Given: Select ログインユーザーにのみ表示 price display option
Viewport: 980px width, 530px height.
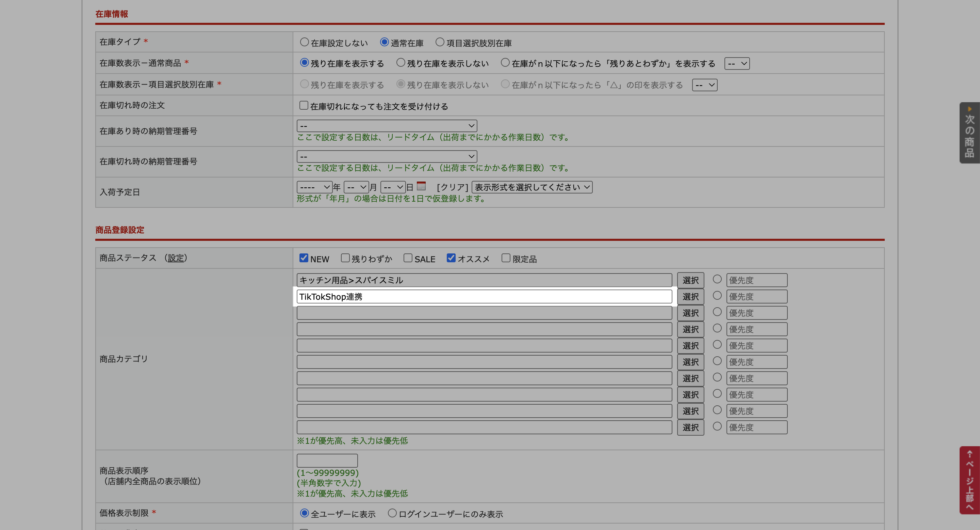Looking at the screenshot, I should (x=392, y=513).
